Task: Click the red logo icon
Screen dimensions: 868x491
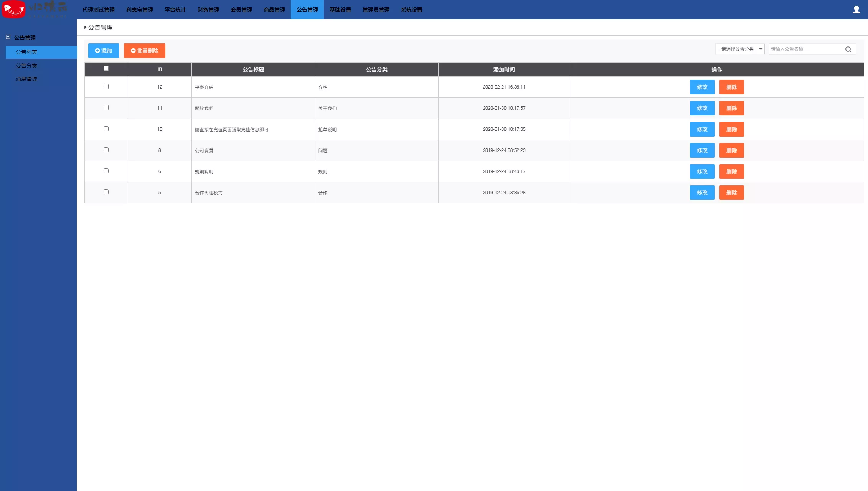Action: pos(14,9)
